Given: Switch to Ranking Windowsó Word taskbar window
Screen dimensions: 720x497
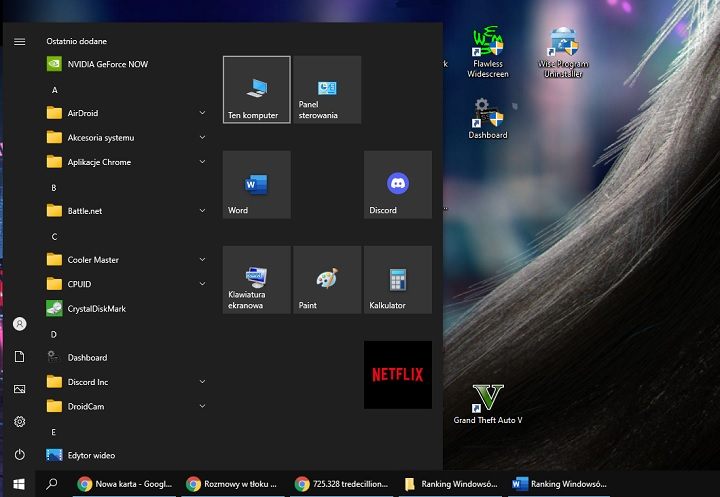Looking at the screenshot, I should pyautogui.click(x=559, y=484).
